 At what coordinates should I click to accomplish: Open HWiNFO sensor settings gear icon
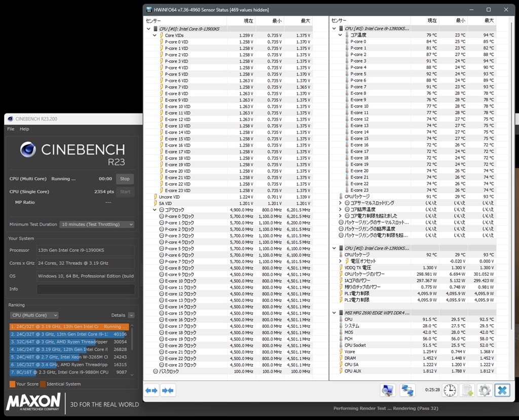pos(485,391)
